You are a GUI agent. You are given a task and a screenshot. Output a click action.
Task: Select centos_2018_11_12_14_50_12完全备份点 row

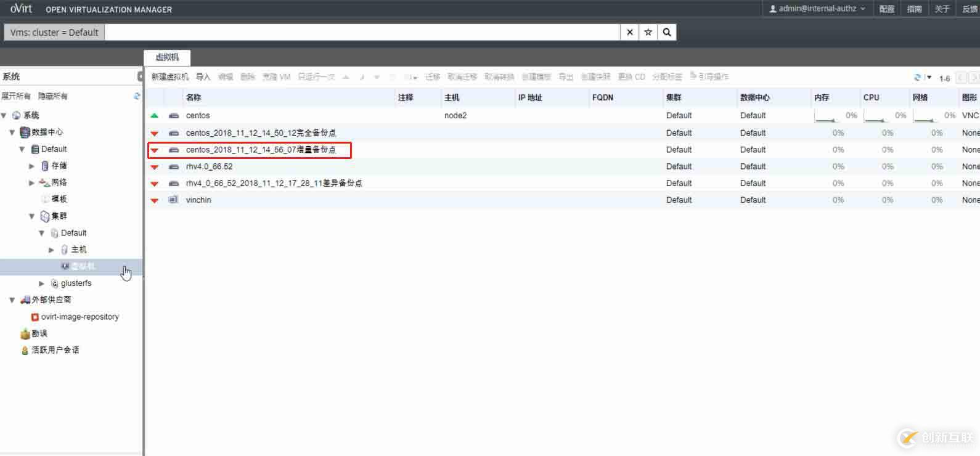tap(261, 132)
